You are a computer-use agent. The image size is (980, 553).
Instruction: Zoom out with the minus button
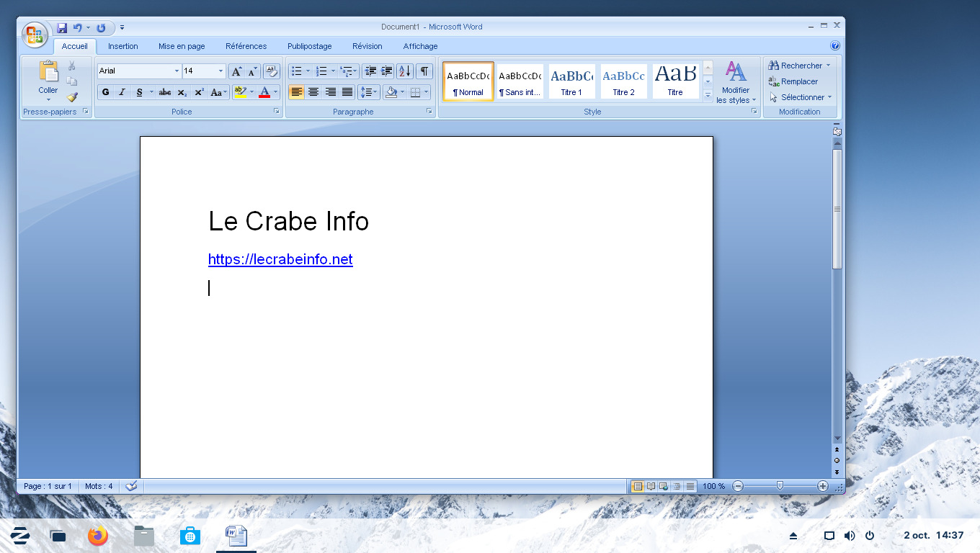[x=737, y=486]
